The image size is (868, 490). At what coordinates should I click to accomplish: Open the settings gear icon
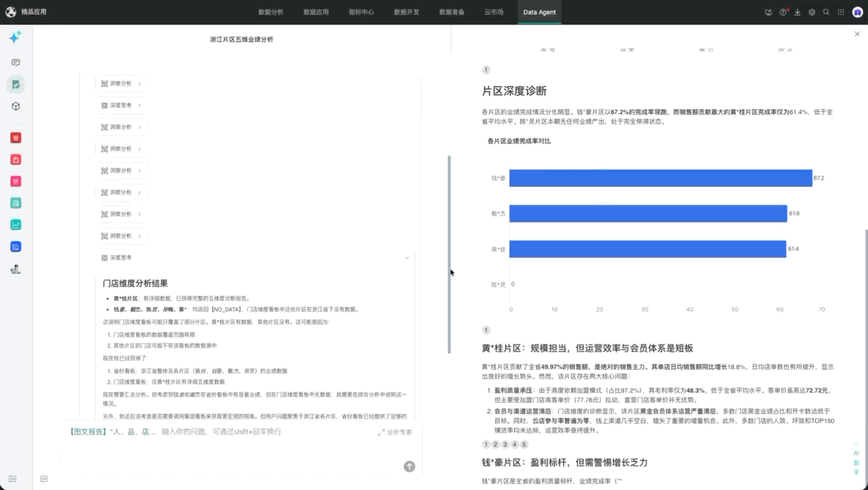(812, 12)
